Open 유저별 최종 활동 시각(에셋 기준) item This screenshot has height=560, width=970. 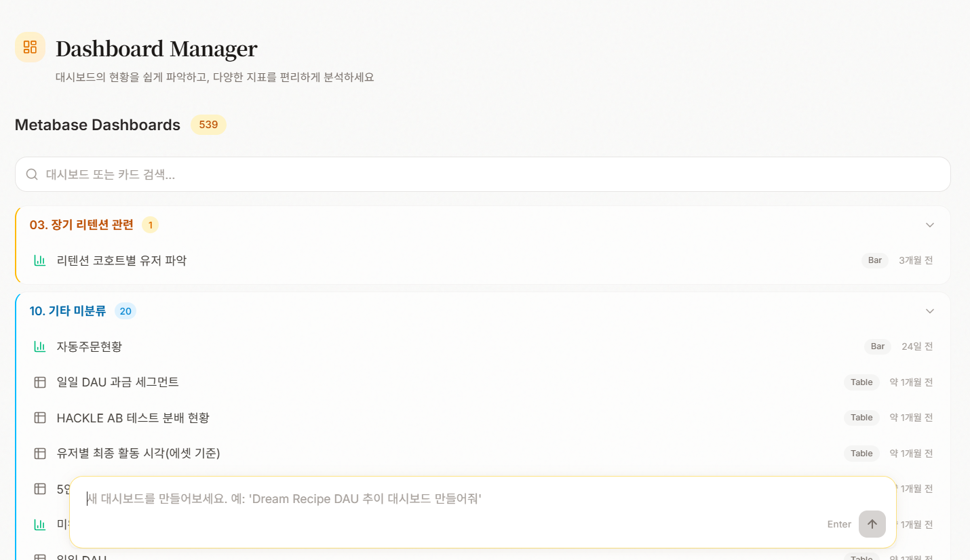(x=483, y=453)
